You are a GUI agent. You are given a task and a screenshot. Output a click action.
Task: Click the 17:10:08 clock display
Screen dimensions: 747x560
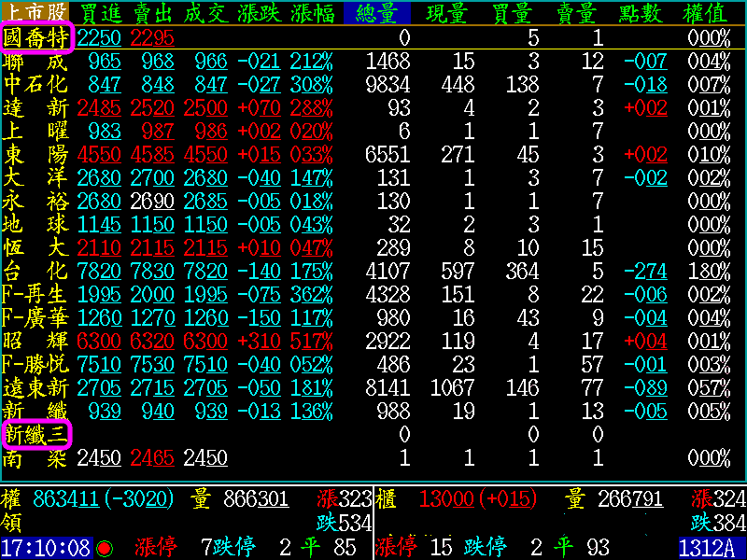[45, 548]
